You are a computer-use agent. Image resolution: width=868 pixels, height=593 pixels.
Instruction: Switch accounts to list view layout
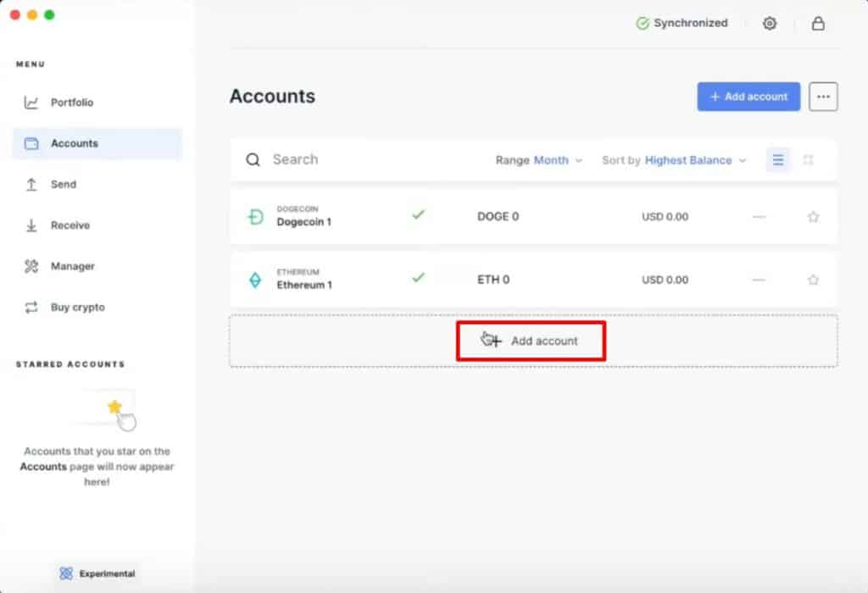click(x=777, y=159)
